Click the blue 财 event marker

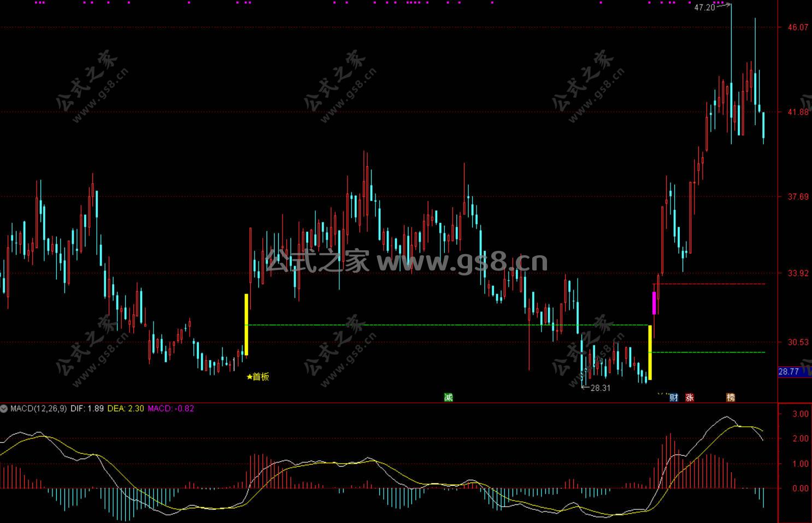(x=674, y=397)
